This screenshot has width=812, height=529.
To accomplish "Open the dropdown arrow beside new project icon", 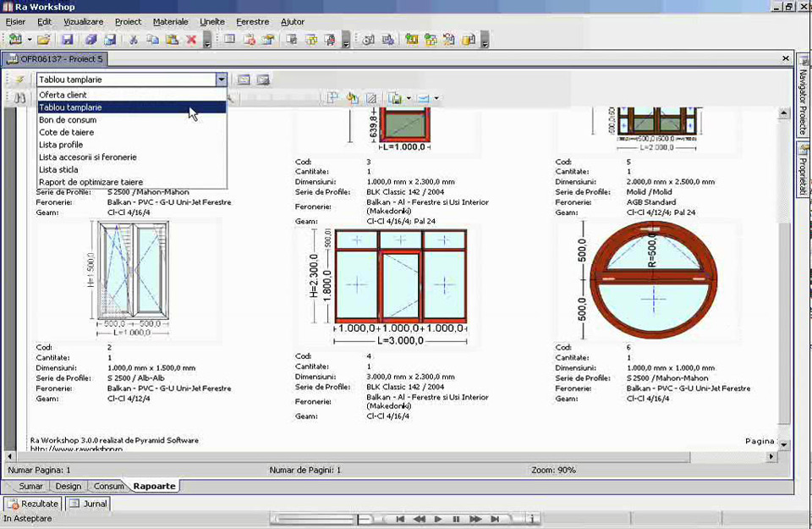I will [x=30, y=40].
